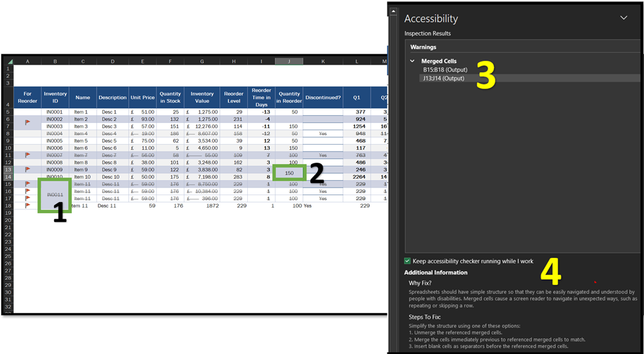Select cell Desc 8
Screen dimensions: 644x354
coord(113,163)
